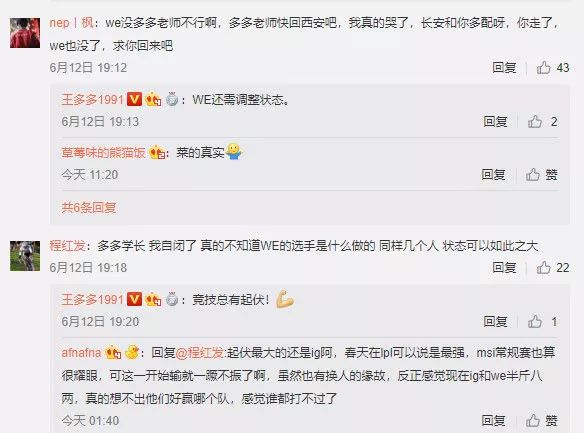Open 程红发's avatar thumbnail

point(25,256)
